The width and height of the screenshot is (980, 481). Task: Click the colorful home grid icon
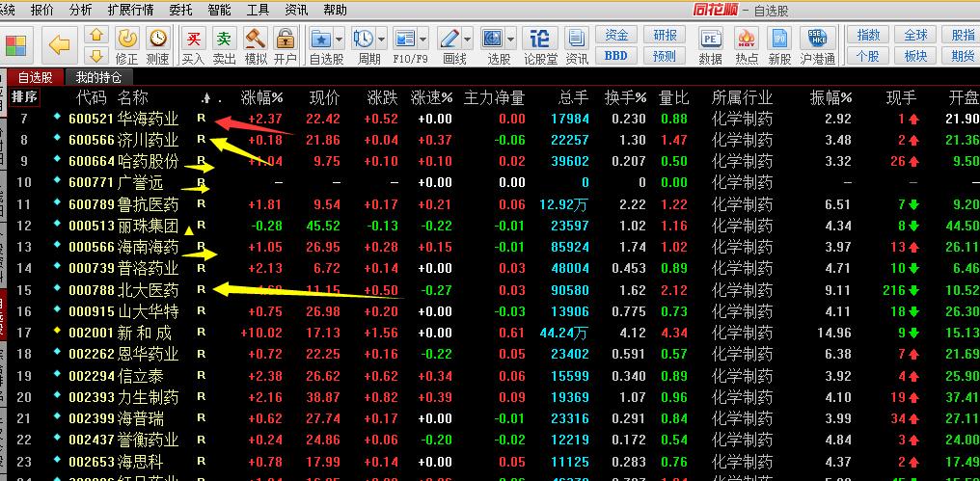pyautogui.click(x=15, y=45)
